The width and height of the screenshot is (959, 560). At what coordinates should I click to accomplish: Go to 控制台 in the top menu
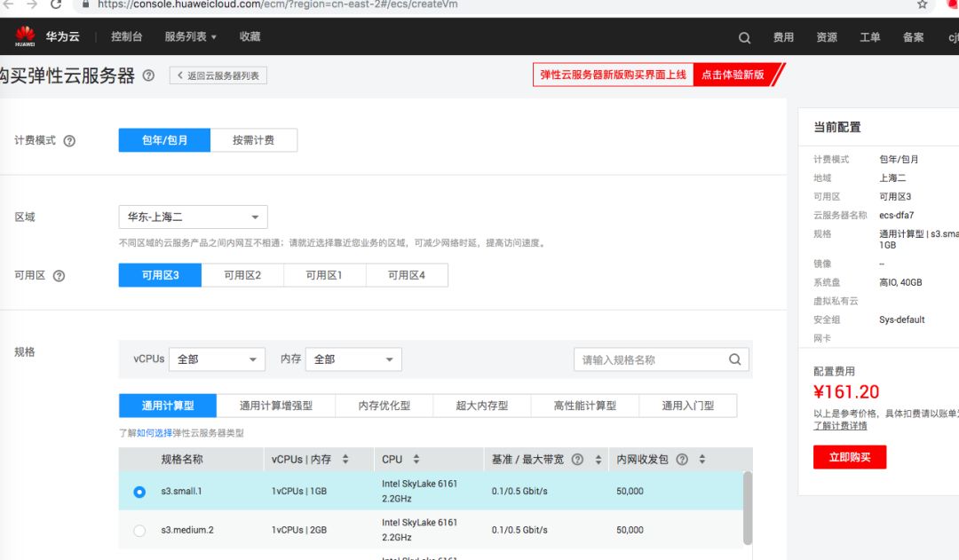click(x=126, y=36)
